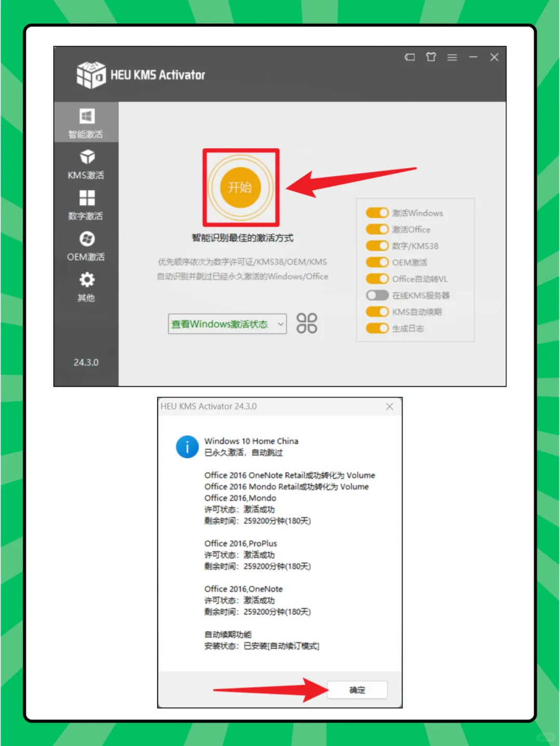Click the info icon in the results dialog
The width and height of the screenshot is (560, 746).
[x=187, y=446]
